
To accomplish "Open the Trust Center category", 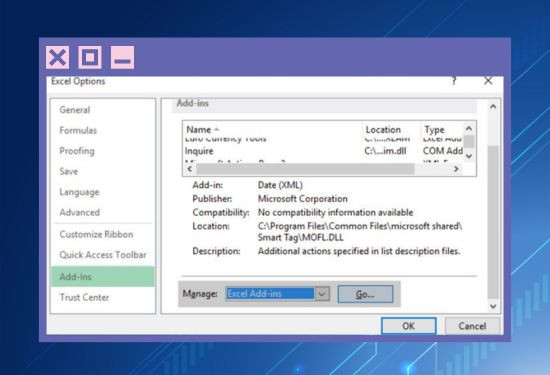I will pyautogui.click(x=84, y=297).
